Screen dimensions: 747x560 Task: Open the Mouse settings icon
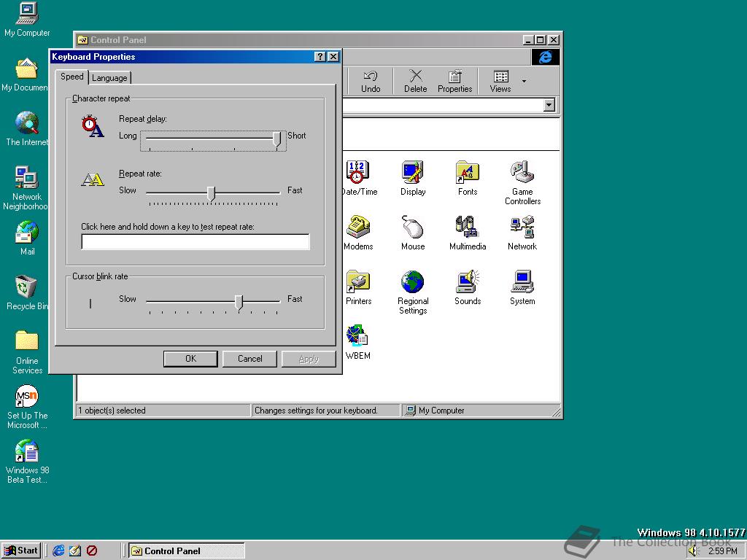point(412,227)
